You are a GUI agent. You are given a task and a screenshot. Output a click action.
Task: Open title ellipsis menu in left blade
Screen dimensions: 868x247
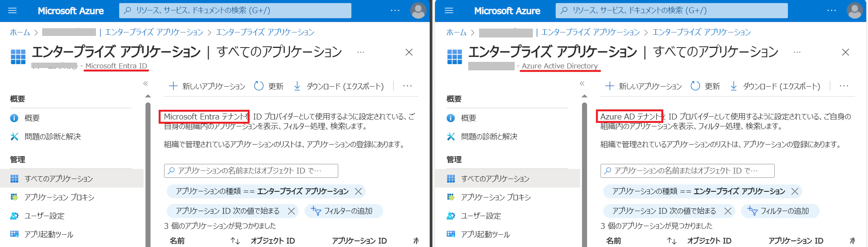point(361,52)
